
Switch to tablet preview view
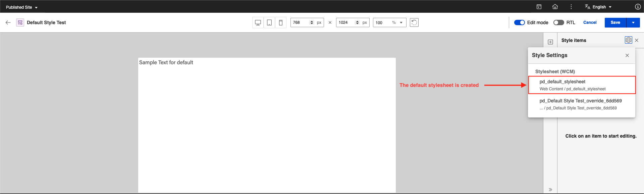tap(269, 22)
